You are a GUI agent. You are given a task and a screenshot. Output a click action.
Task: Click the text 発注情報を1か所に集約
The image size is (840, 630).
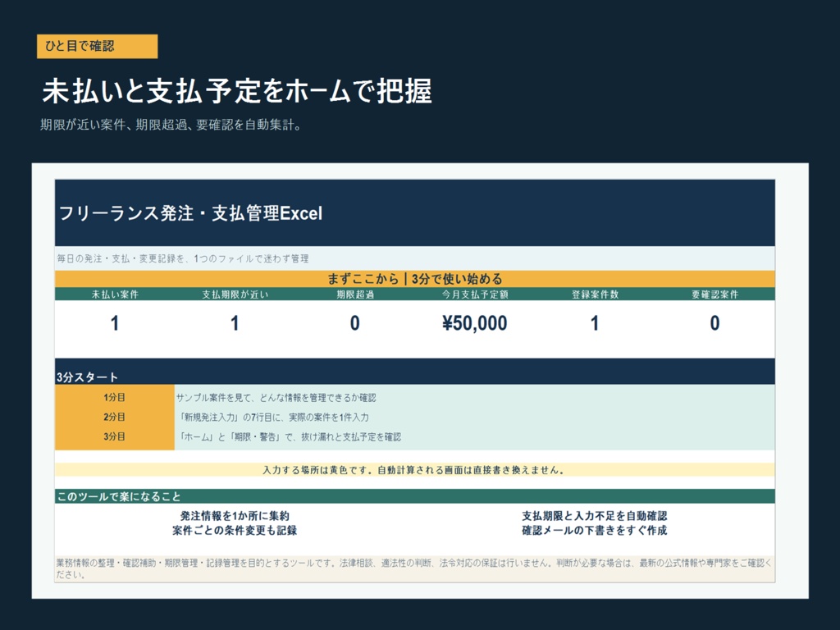(x=235, y=516)
